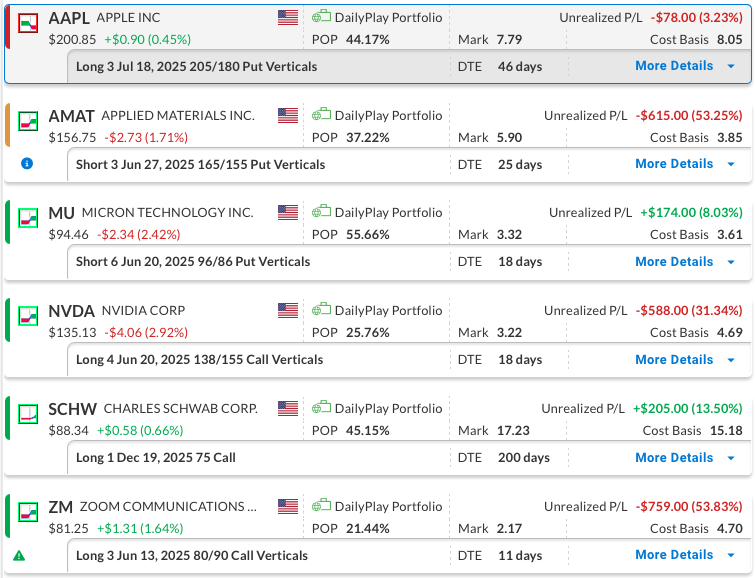Click ZM unrealized P/L -$759.00 (53.83%)
This screenshot has width=755, height=578.
689,506
